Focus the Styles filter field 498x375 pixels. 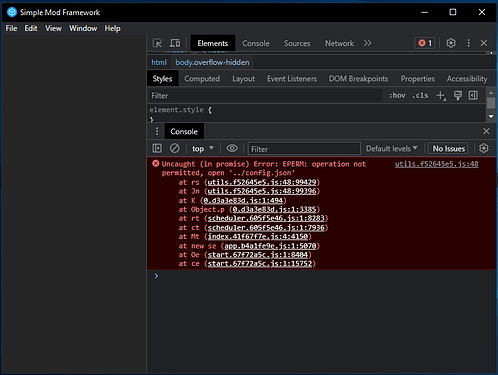click(265, 96)
